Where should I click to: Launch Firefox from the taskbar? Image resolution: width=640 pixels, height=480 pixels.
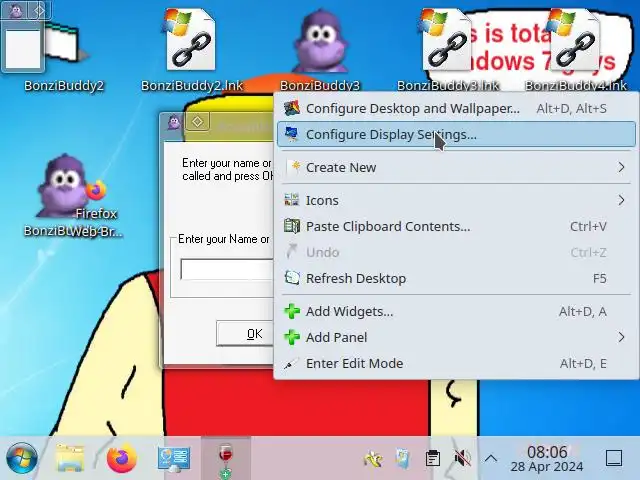pos(122,458)
